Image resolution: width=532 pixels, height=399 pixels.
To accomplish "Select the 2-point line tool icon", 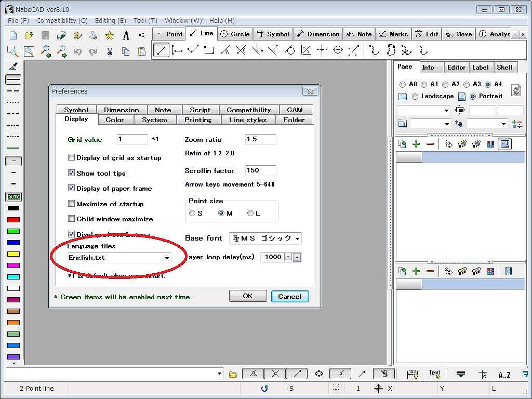I will [161, 50].
